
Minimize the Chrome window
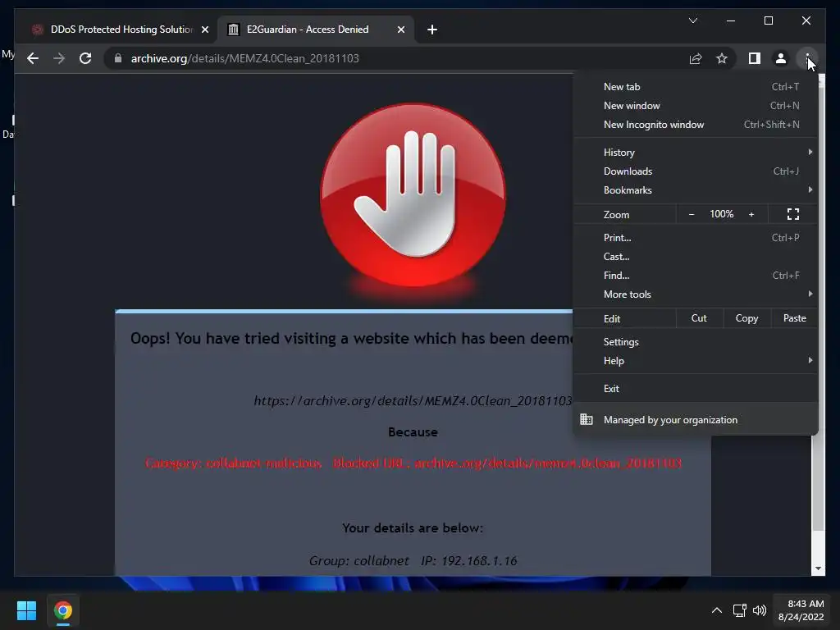731,21
